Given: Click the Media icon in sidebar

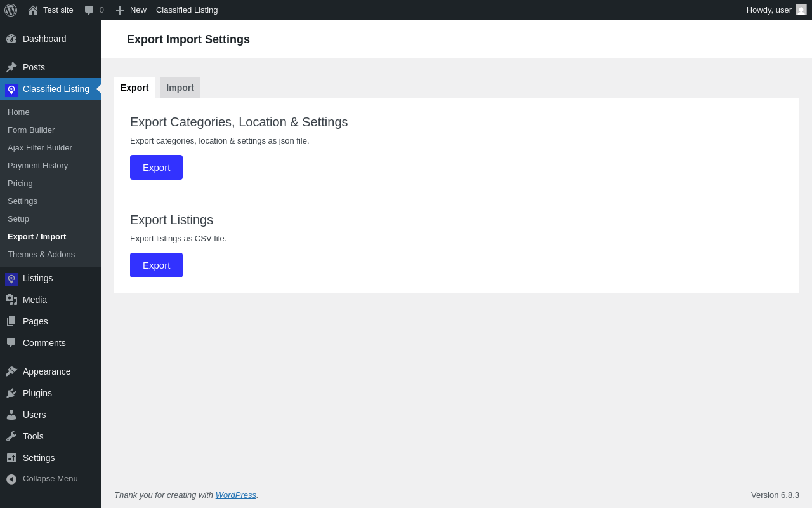Looking at the screenshot, I should coord(11,300).
